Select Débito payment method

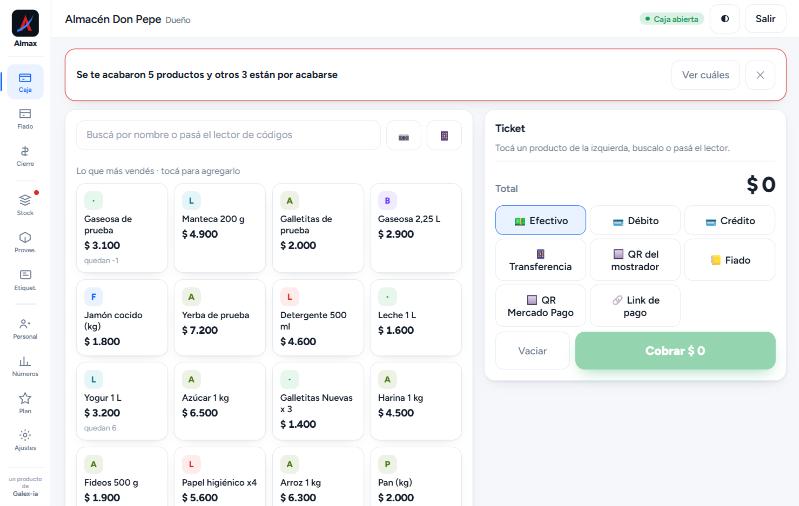coord(635,220)
